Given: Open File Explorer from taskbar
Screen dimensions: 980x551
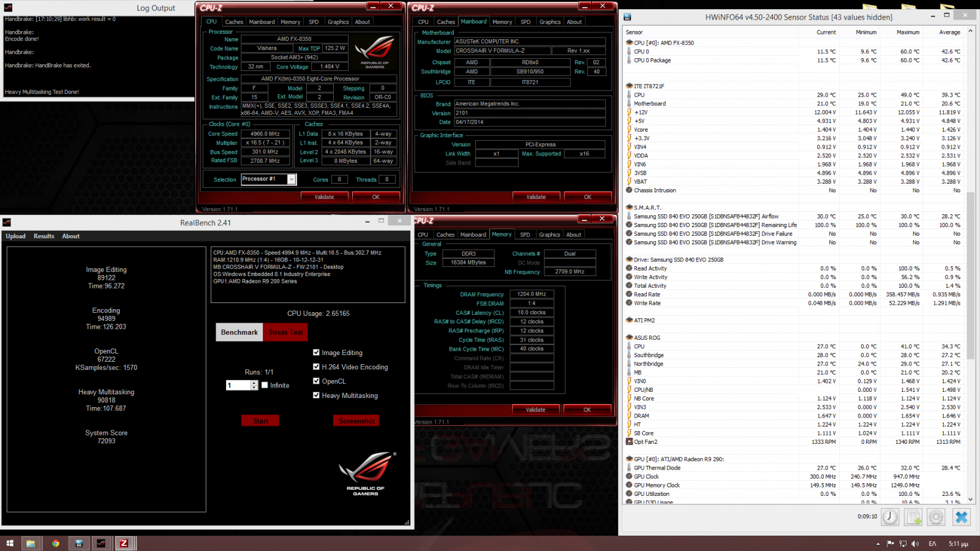Looking at the screenshot, I should pyautogui.click(x=30, y=543).
